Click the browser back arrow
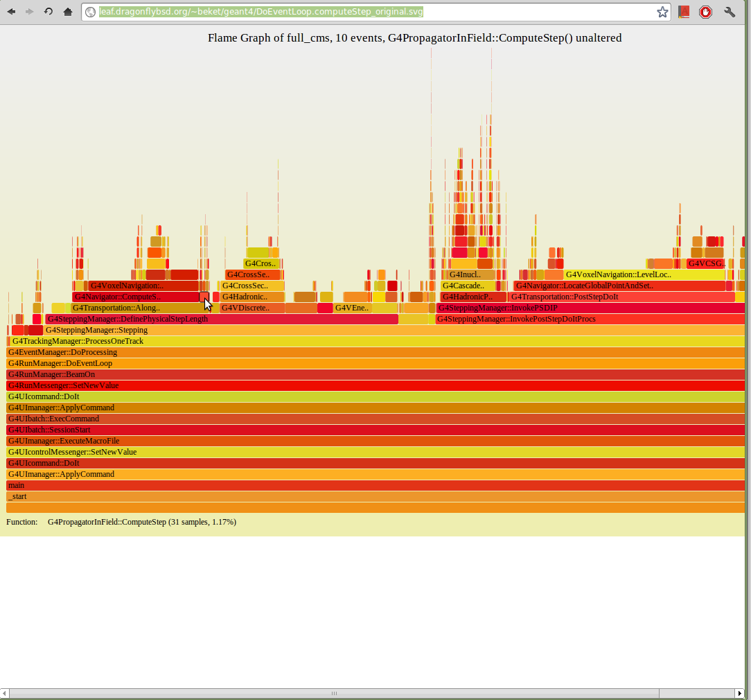This screenshot has height=700, width=751. pyautogui.click(x=12, y=12)
